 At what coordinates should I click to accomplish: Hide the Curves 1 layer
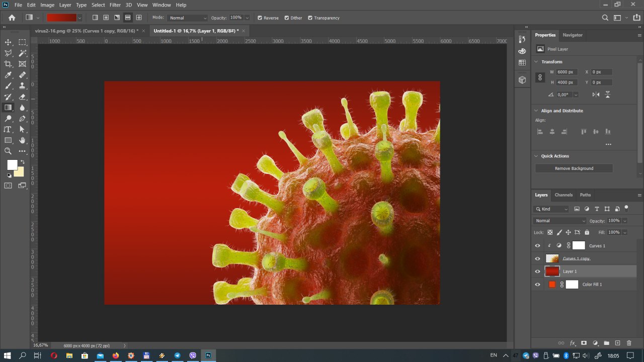(537, 246)
